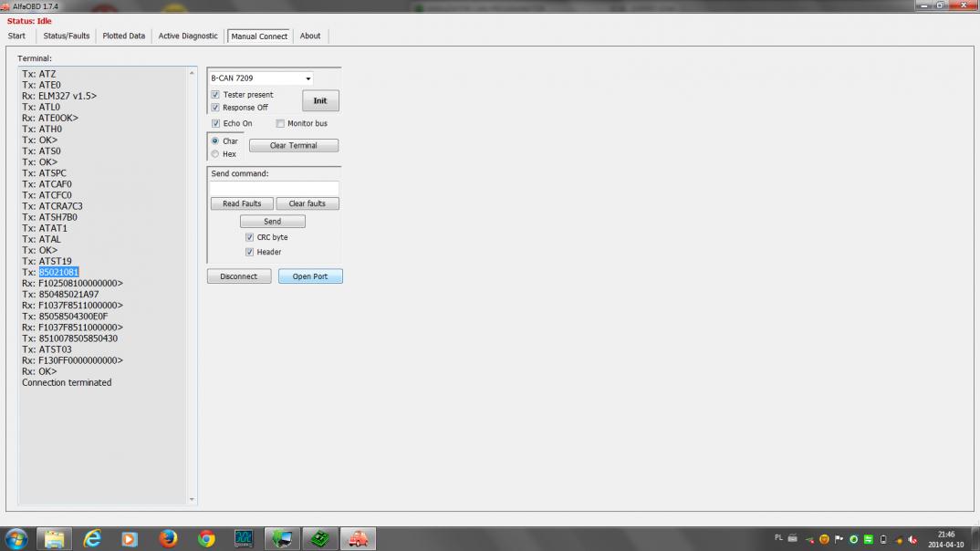Click 'Tx: ATZ' terminal line
Viewport: 980px width, 551px height.
[x=38, y=74]
